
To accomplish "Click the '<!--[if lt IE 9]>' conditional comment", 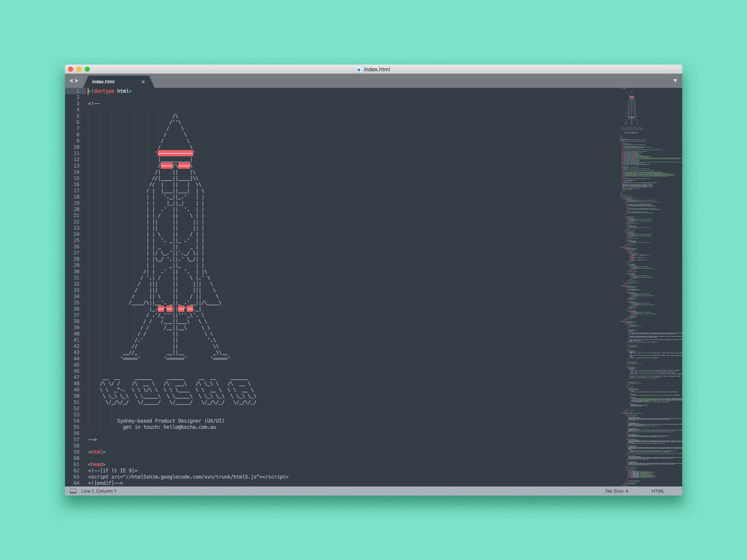I will tap(113, 471).
